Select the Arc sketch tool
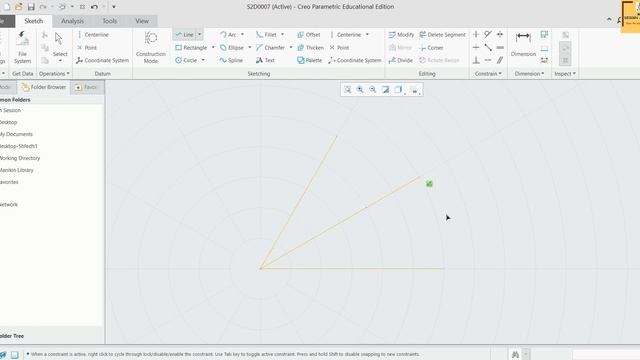This screenshot has width=640, height=360. pos(228,35)
